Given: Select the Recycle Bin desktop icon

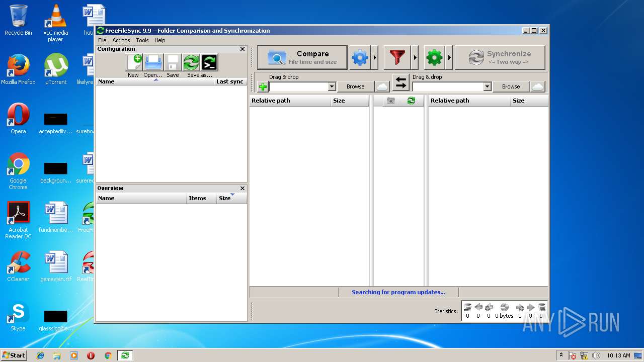Looking at the screenshot, I should pyautogui.click(x=18, y=20).
